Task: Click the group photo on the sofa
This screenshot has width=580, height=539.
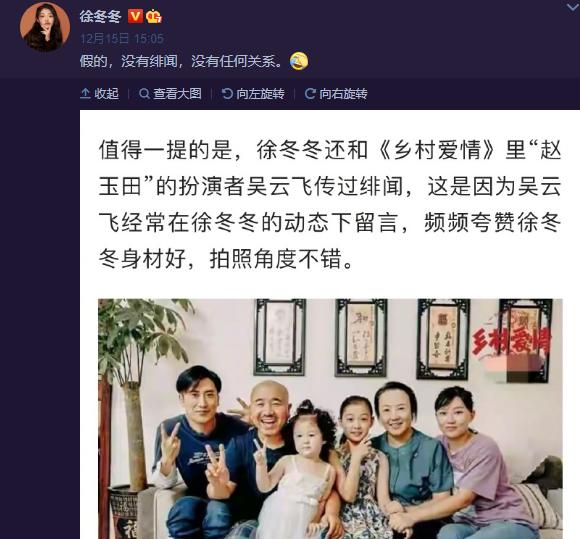Action: [x=330, y=419]
